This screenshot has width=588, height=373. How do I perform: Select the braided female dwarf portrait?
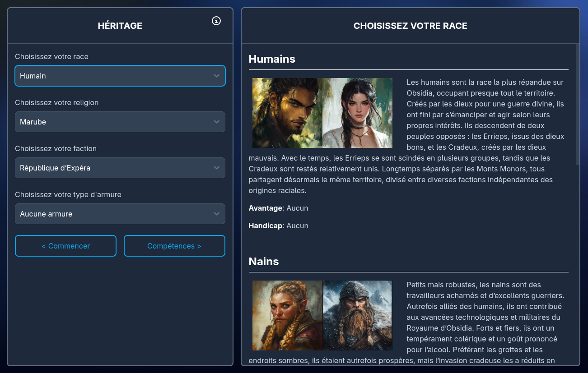coord(287,315)
